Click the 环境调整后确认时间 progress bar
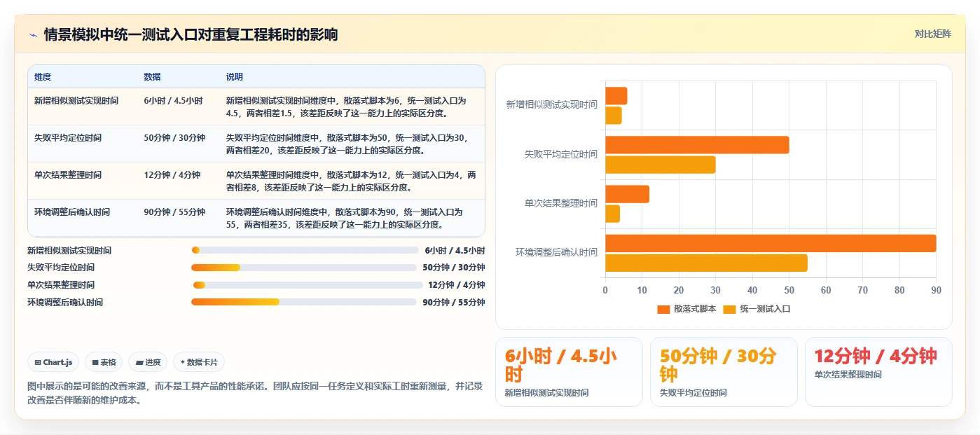 pyautogui.click(x=304, y=302)
